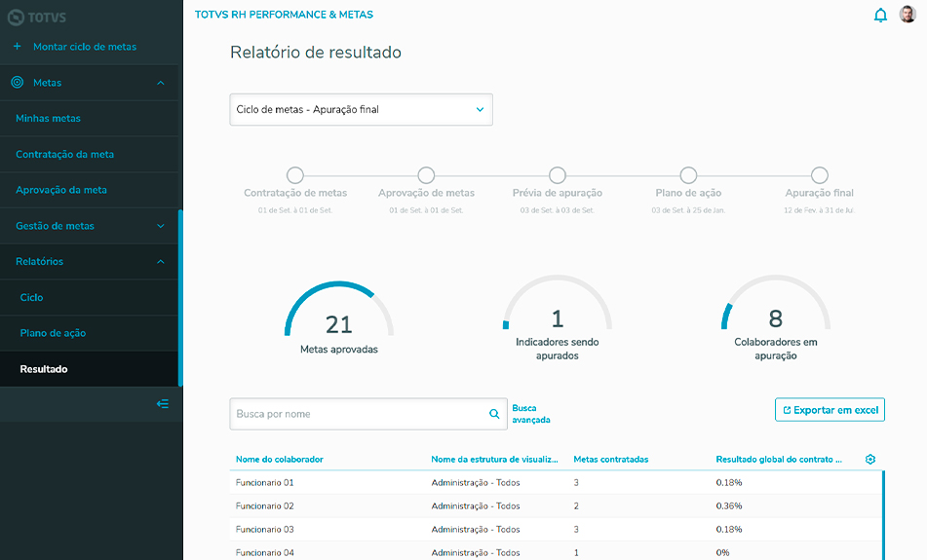The height and width of the screenshot is (560, 927).
Task: Open Busca avançada link
Action: (531, 414)
